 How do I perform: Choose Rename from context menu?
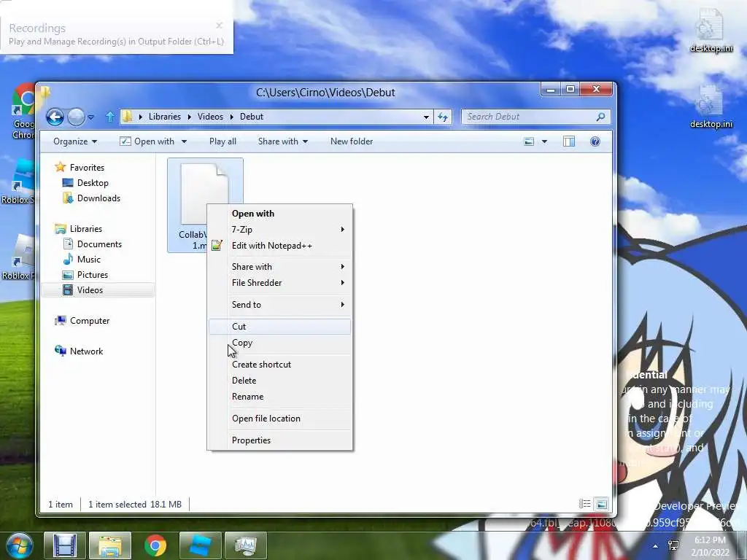point(280,397)
